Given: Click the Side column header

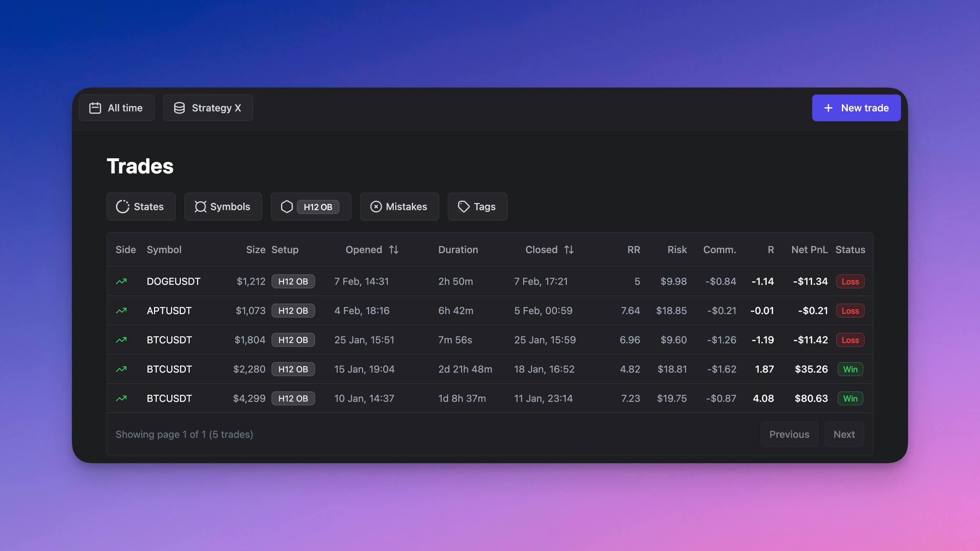Looking at the screenshot, I should tap(125, 250).
